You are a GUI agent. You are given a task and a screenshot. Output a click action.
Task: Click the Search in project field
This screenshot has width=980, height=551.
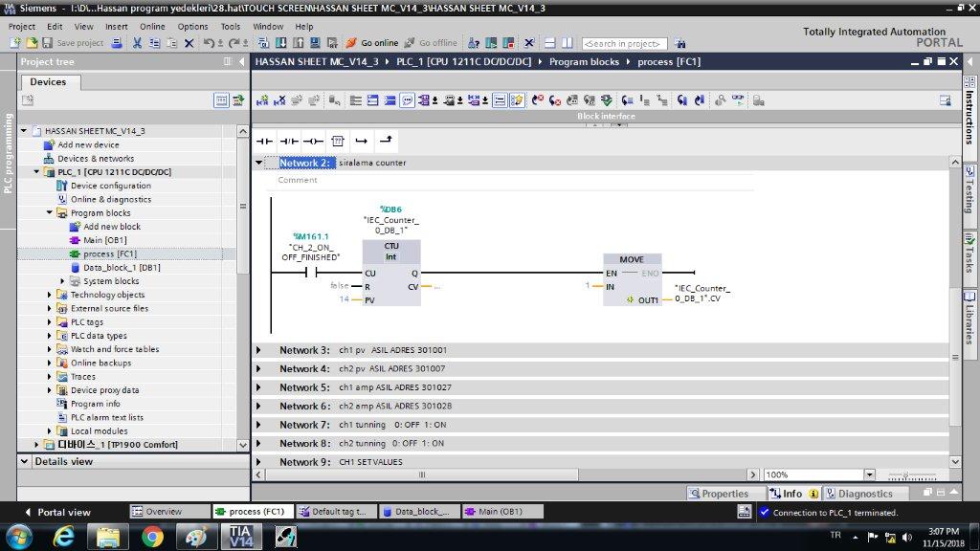click(x=624, y=44)
